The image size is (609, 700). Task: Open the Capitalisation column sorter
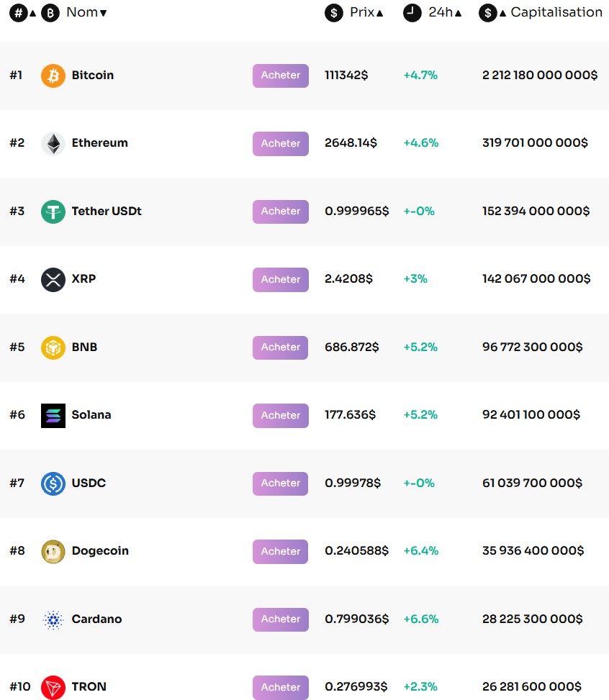coord(504,12)
